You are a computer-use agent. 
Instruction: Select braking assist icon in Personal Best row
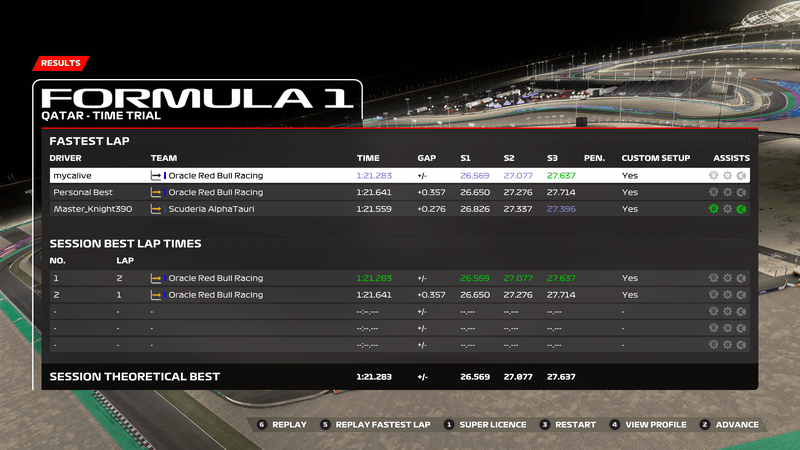coord(741,192)
